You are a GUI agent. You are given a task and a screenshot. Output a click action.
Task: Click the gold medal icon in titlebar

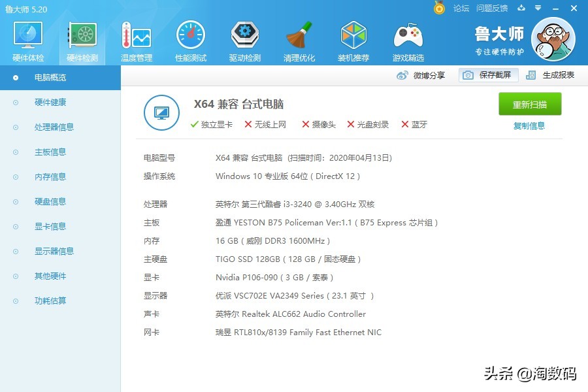440,8
